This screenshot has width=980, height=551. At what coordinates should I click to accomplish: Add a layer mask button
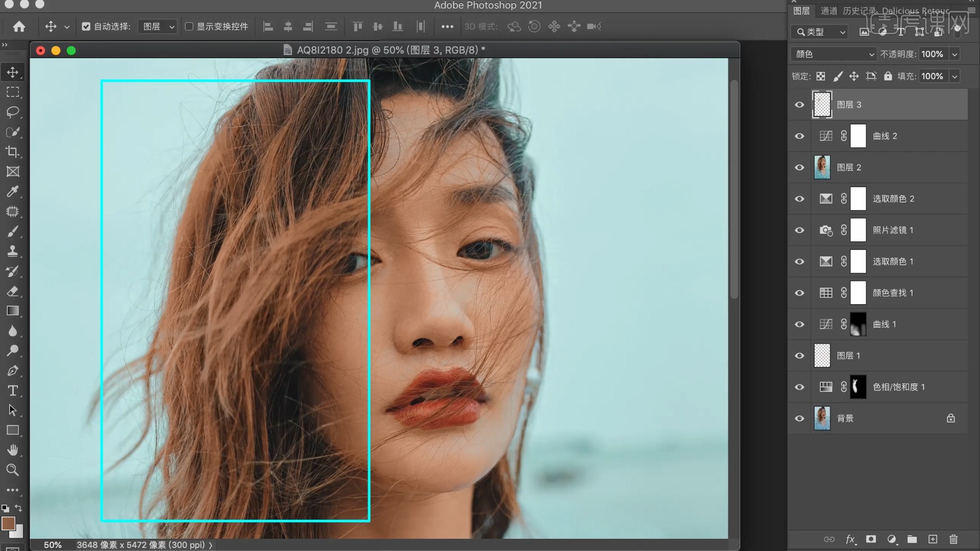click(871, 539)
